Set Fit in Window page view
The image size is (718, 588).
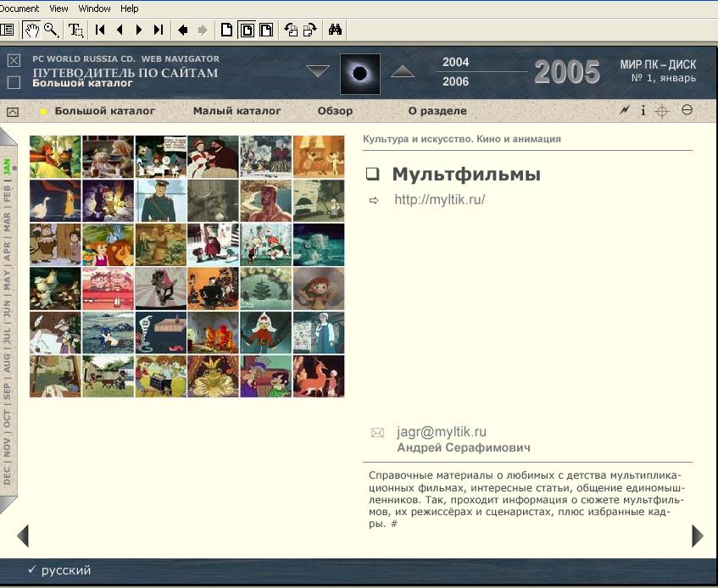click(x=247, y=31)
